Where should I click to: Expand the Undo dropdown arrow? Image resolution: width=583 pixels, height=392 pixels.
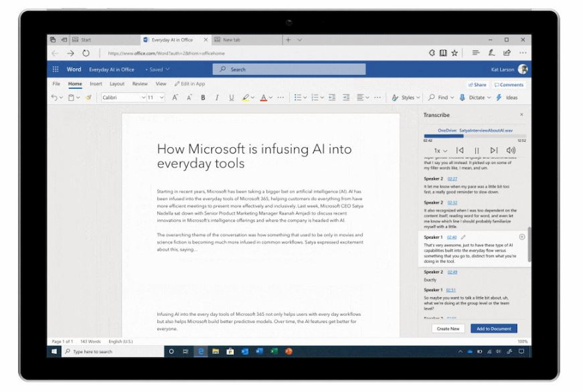coord(61,97)
